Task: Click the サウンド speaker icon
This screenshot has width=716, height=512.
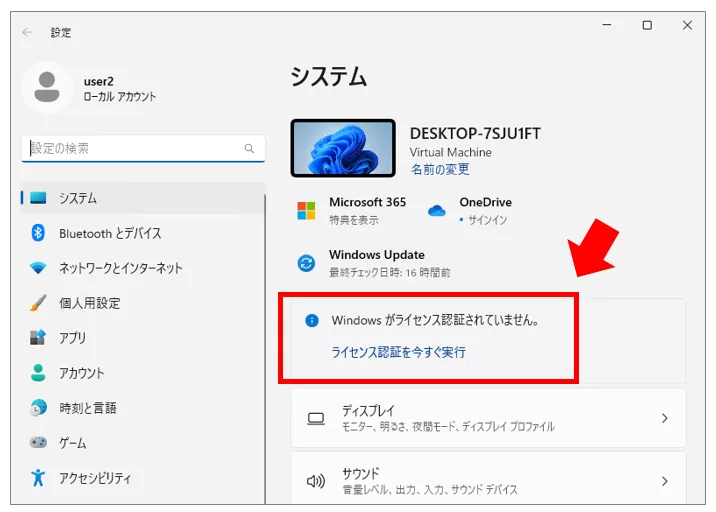Action: point(316,481)
